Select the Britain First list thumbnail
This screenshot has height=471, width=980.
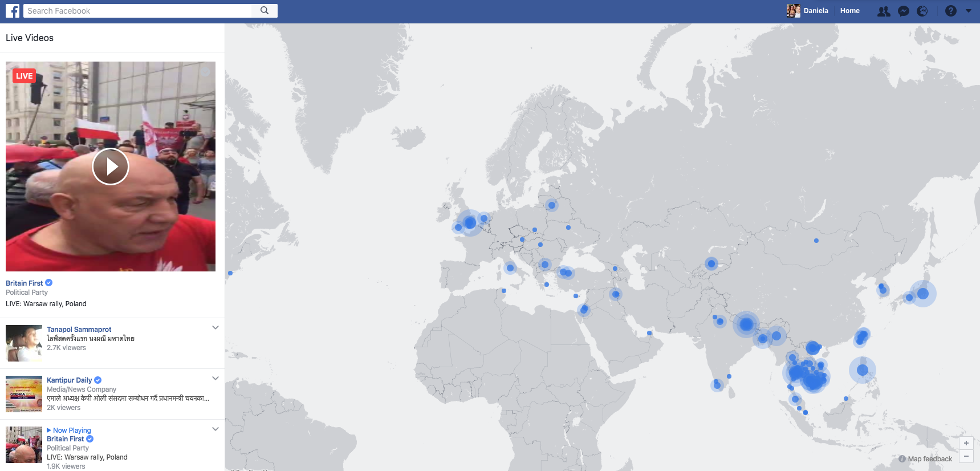24,445
